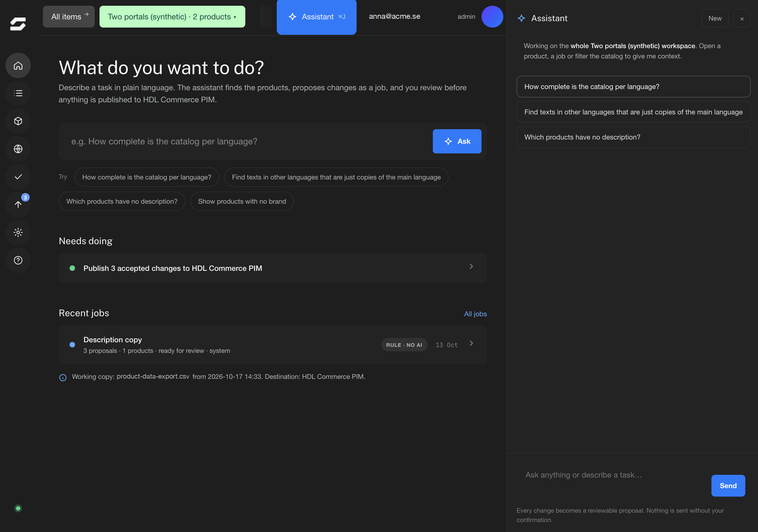Viewport: 758px width, 532px height.
Task: Open the help question mark icon
Action: 18,260
